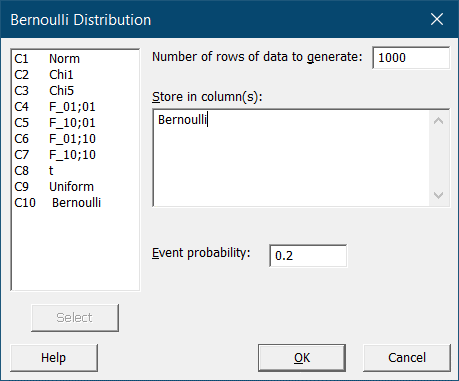Click the disabled Select button

pyautogui.click(x=75, y=318)
